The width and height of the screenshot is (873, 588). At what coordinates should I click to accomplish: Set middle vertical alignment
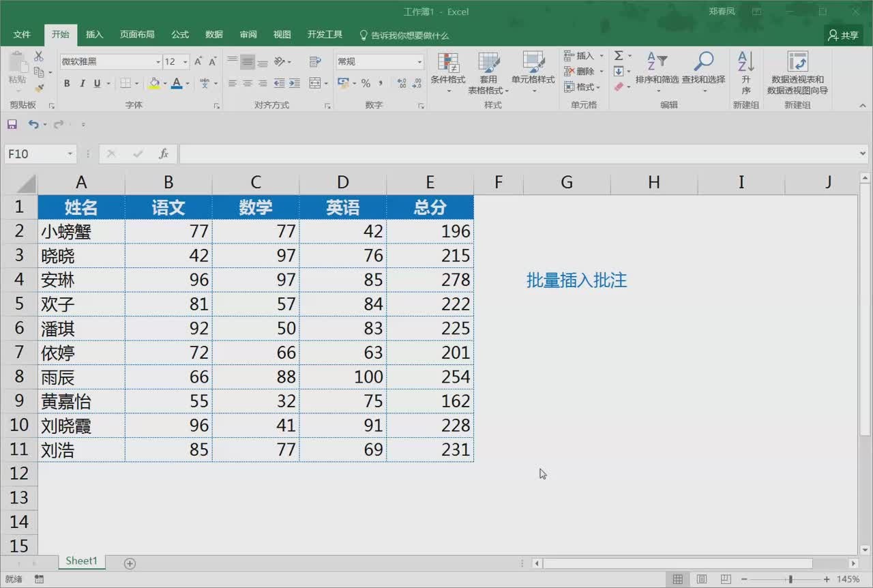click(248, 61)
